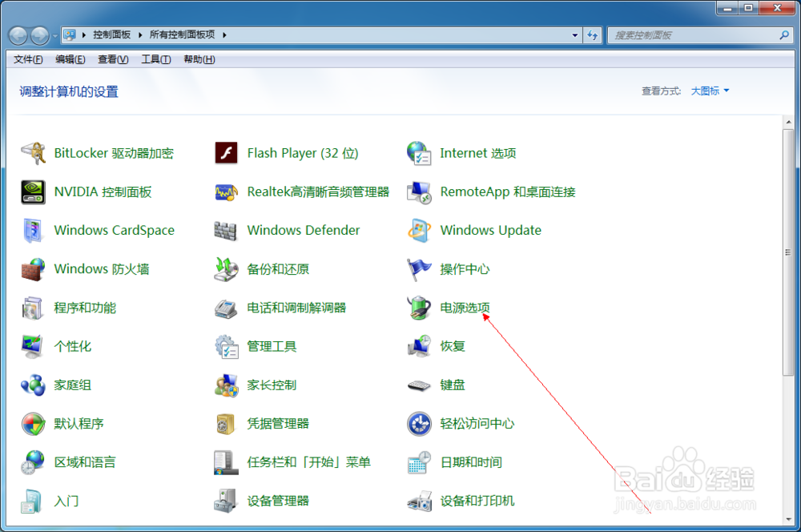
Task: Open the 恢复 icon
Action: click(x=420, y=346)
